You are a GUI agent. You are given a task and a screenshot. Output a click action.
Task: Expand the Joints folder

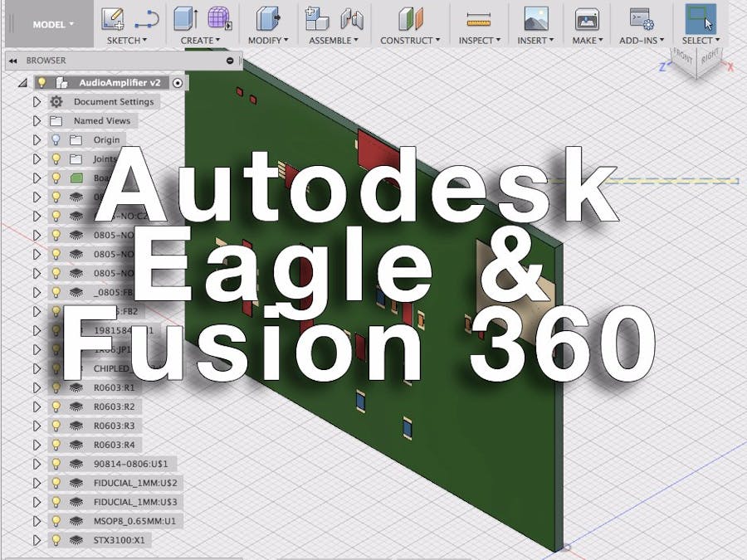pos(37,159)
